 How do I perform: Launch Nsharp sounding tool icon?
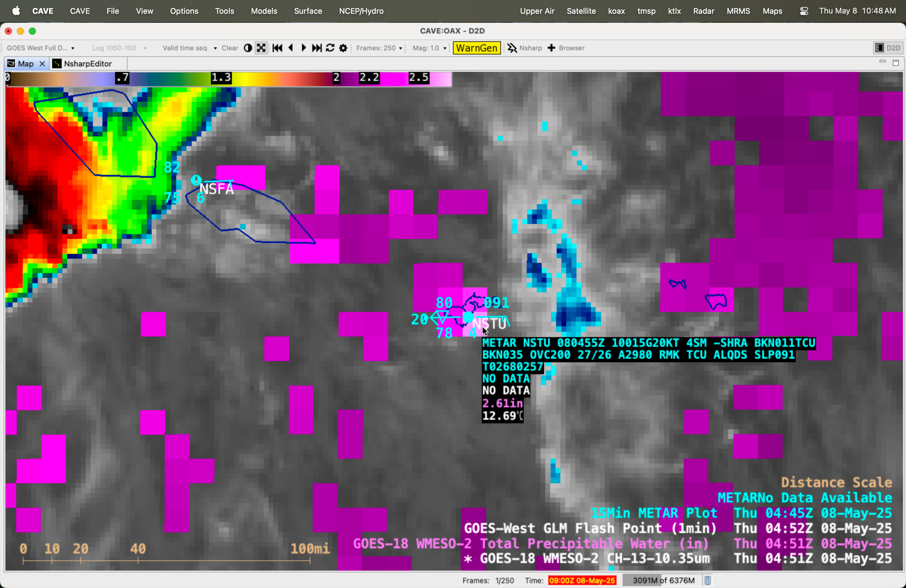[512, 48]
